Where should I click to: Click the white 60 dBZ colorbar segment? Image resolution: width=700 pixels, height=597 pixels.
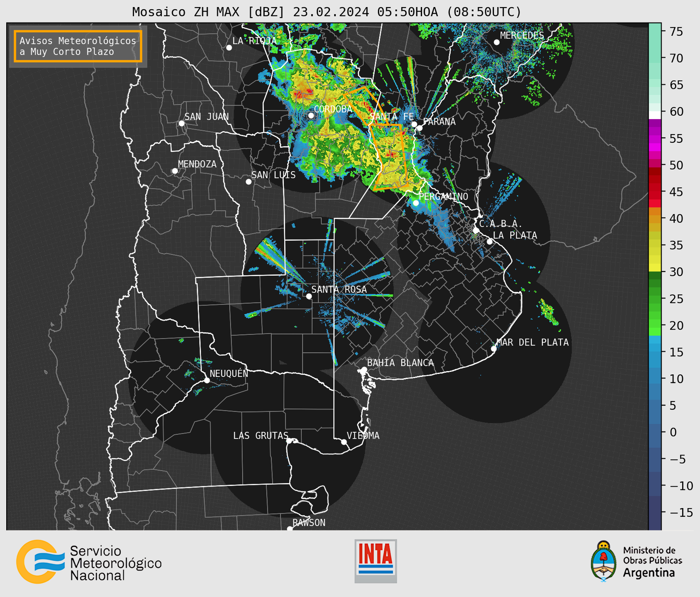[655, 115]
